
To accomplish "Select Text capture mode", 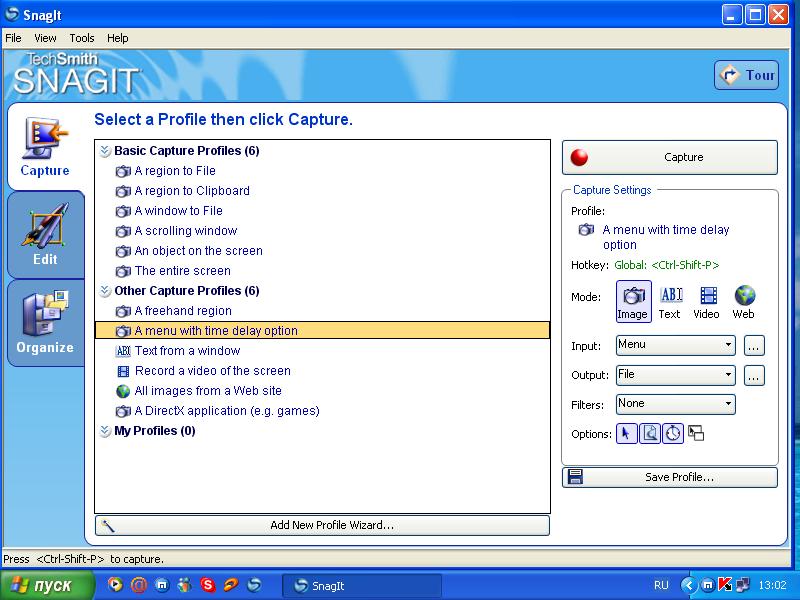I will pos(670,302).
